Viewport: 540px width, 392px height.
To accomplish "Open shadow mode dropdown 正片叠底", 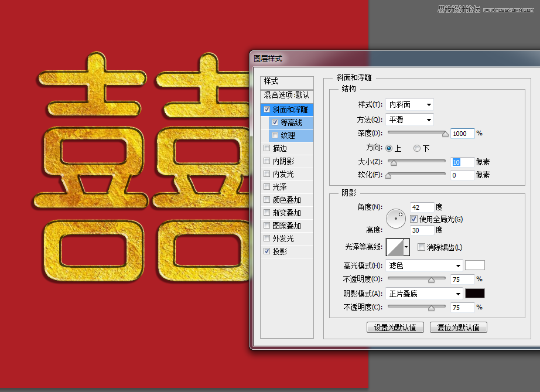I will pos(424,294).
